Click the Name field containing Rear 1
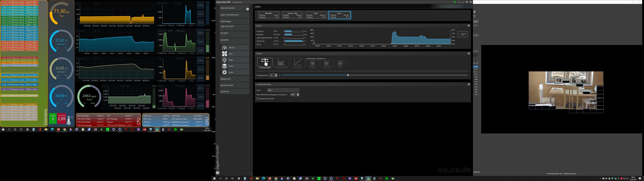The image size is (644, 181). coord(283,90)
